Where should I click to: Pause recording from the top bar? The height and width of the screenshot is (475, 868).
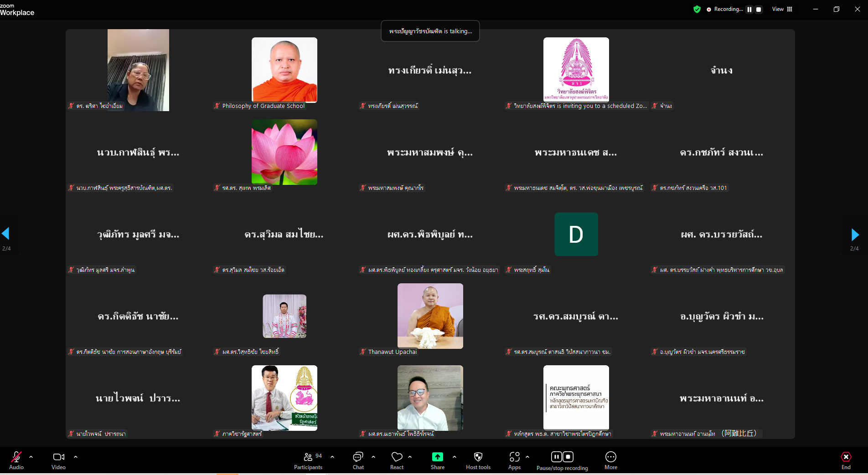click(x=749, y=9)
